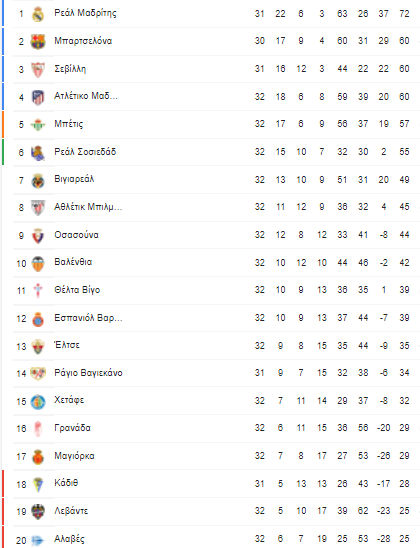
Task: Click the Valencia crest beside Βαλένθια
Action: tap(38, 263)
